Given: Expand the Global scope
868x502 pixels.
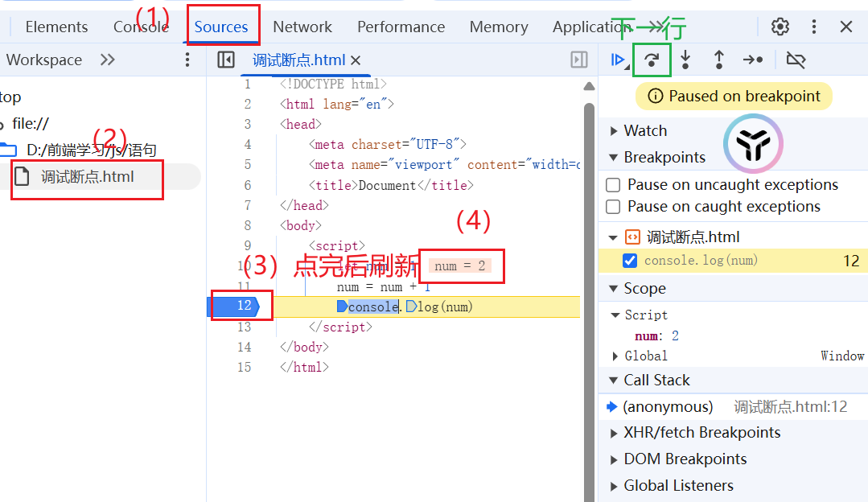Looking at the screenshot, I should tap(615, 356).
